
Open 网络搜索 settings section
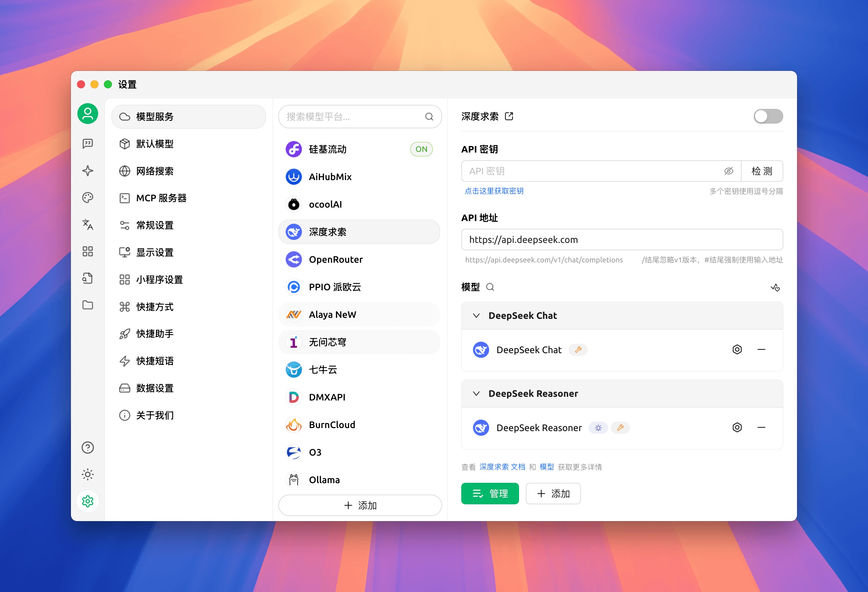[189, 171]
